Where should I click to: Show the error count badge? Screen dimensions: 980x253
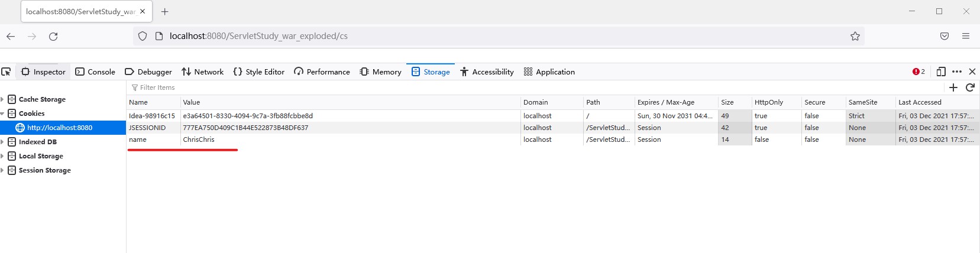[918, 72]
